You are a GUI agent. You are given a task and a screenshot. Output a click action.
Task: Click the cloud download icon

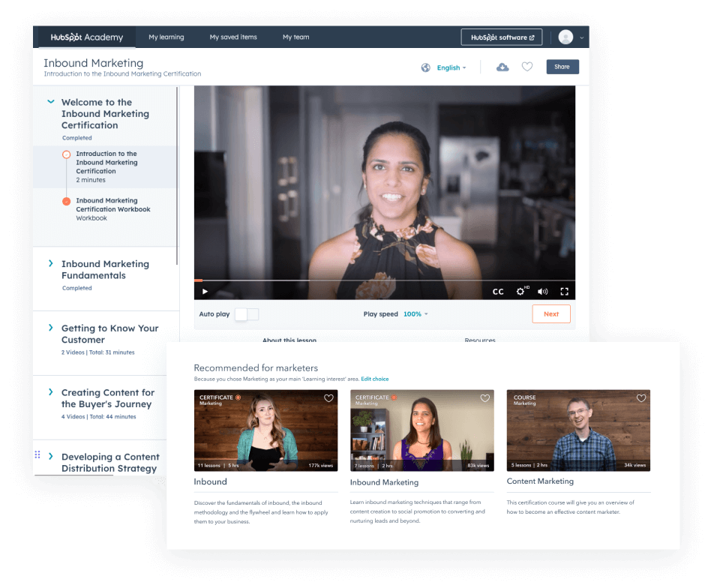502,67
